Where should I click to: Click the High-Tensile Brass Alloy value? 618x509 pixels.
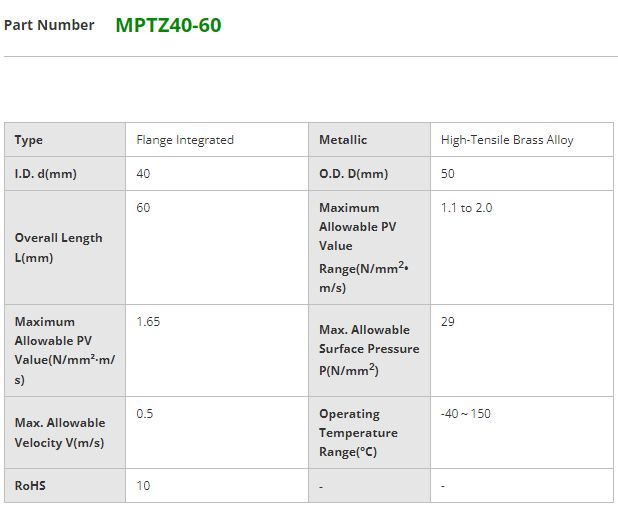pyautogui.click(x=507, y=140)
